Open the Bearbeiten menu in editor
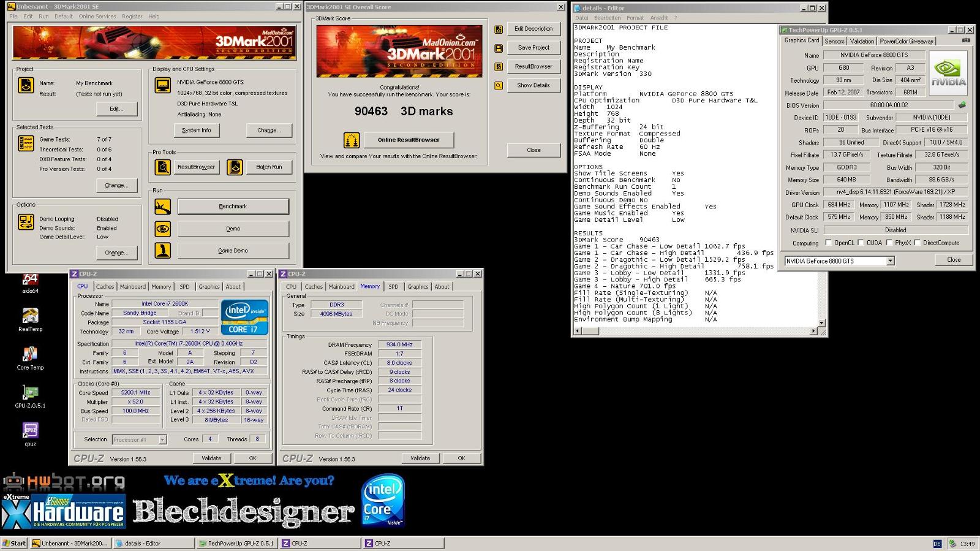Image resolution: width=980 pixels, height=551 pixels. [607, 18]
